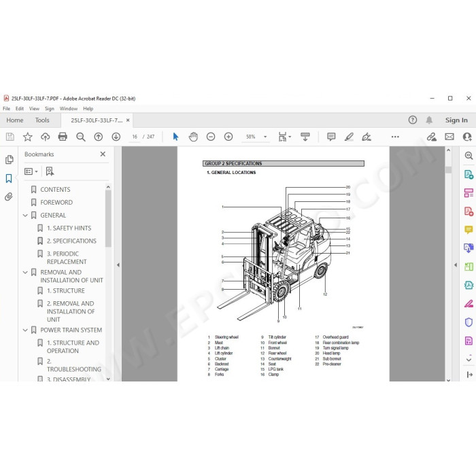The width and height of the screenshot is (476, 476).
Task: Print the document
Action: point(63,137)
